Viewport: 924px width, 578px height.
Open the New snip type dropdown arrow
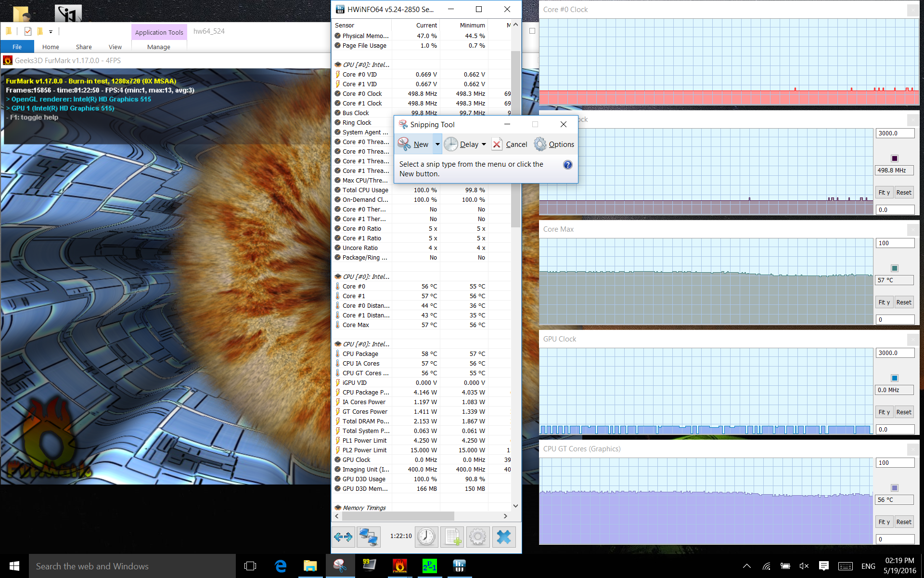tap(437, 144)
